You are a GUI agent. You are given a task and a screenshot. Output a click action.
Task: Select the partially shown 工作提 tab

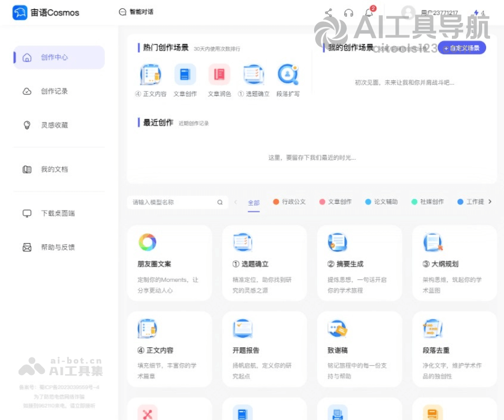pos(470,202)
